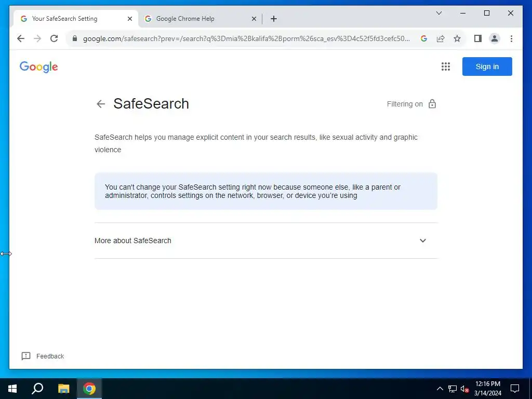Viewport: 532px width, 399px height.
Task: Click the SafeSearch description paragraph
Action: [256, 143]
